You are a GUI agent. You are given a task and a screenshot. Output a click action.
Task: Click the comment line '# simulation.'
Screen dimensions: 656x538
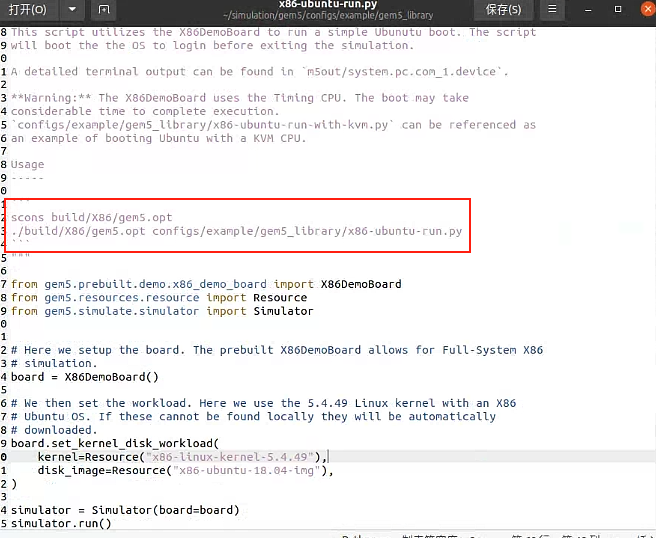tap(54, 363)
